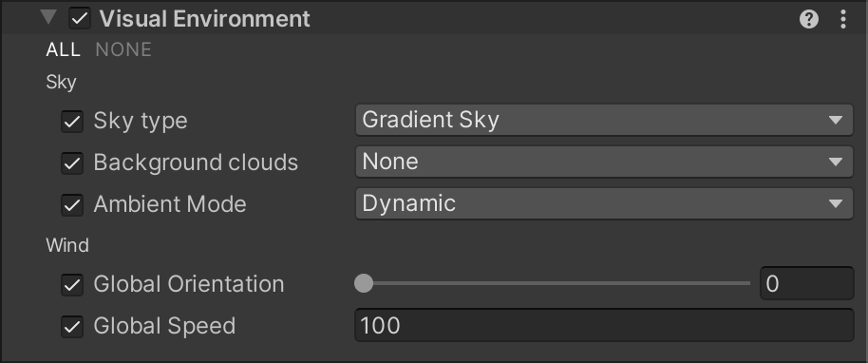This screenshot has height=363, width=868.
Task: Click the Global Speed value field
Action: point(604,325)
